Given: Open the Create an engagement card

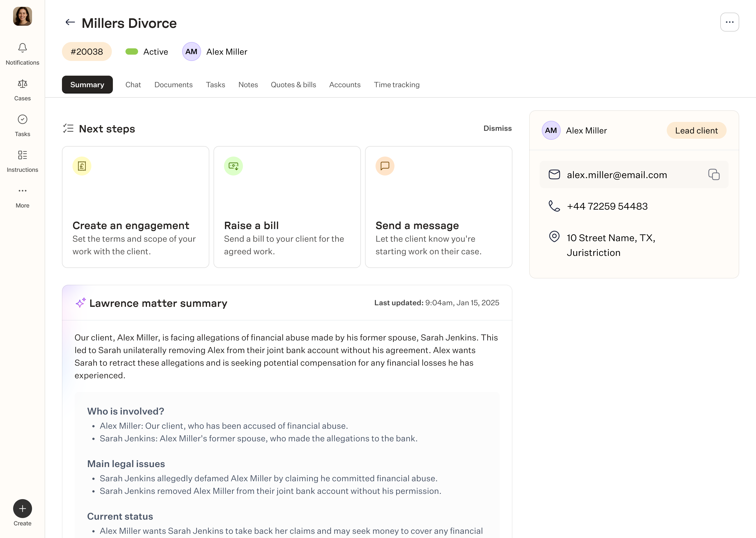Looking at the screenshot, I should coord(135,207).
